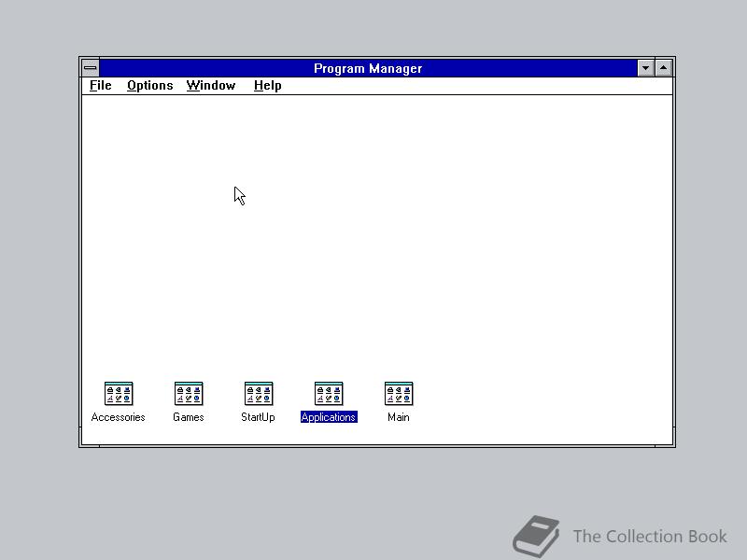Click the highlighted "Applications" label

(x=329, y=417)
